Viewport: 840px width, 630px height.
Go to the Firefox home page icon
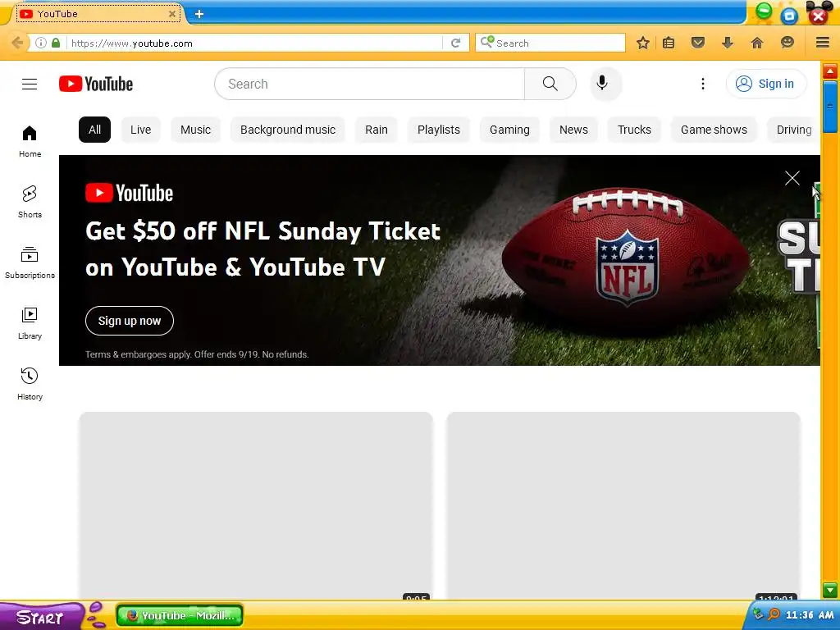[756, 43]
